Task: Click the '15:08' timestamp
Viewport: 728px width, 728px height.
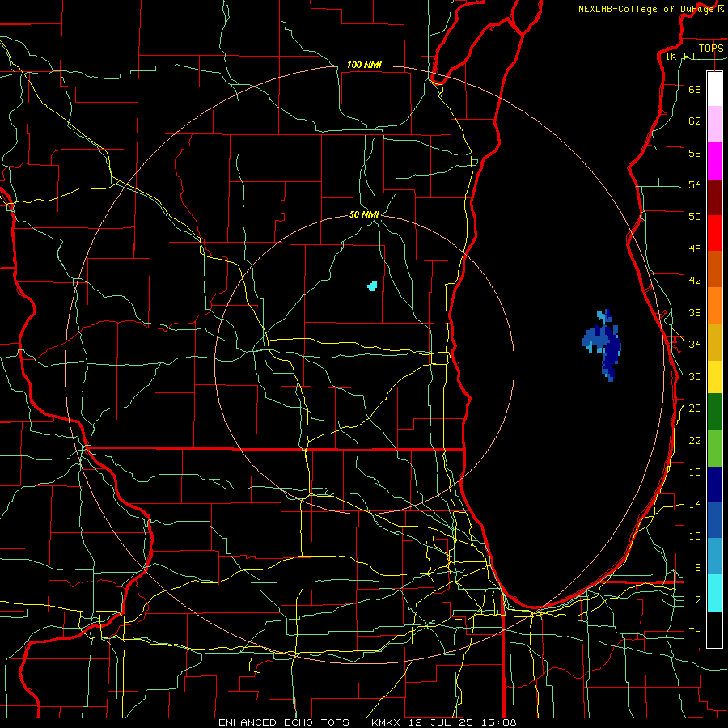Action: click(497, 722)
